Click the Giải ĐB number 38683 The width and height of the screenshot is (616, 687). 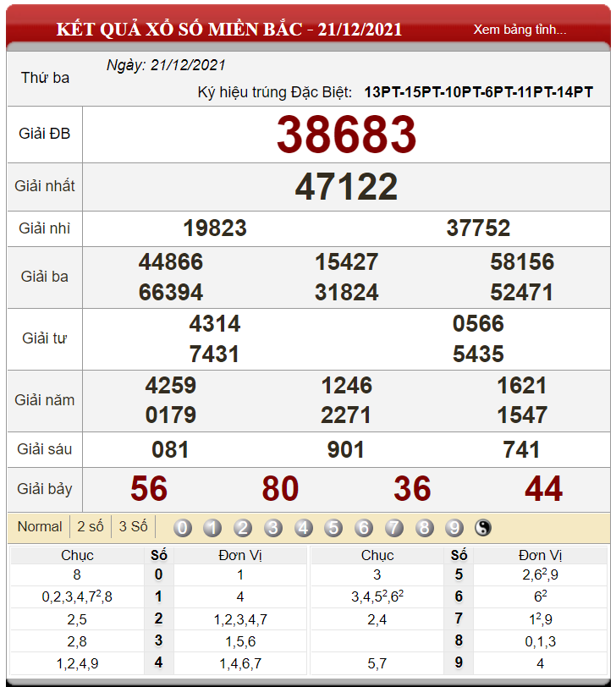(346, 135)
